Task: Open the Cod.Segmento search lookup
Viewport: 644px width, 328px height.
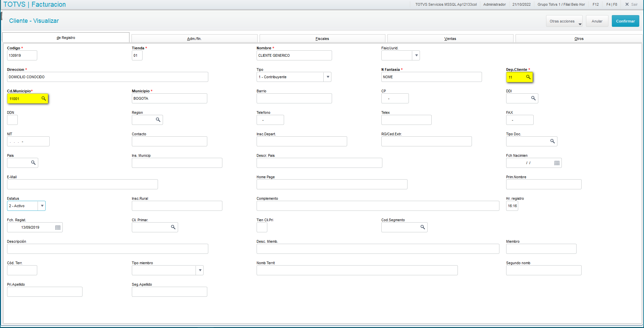Action: (x=423, y=227)
